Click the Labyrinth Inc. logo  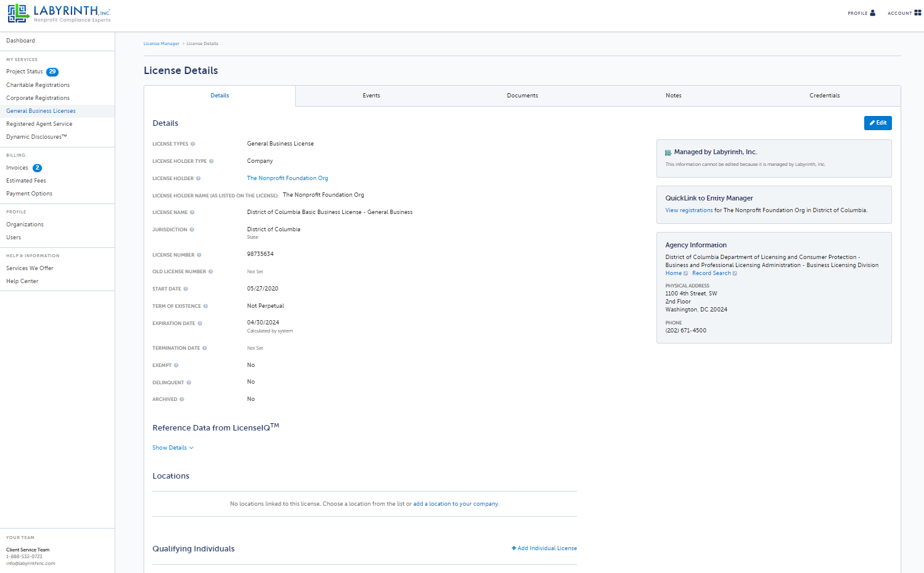(x=59, y=14)
